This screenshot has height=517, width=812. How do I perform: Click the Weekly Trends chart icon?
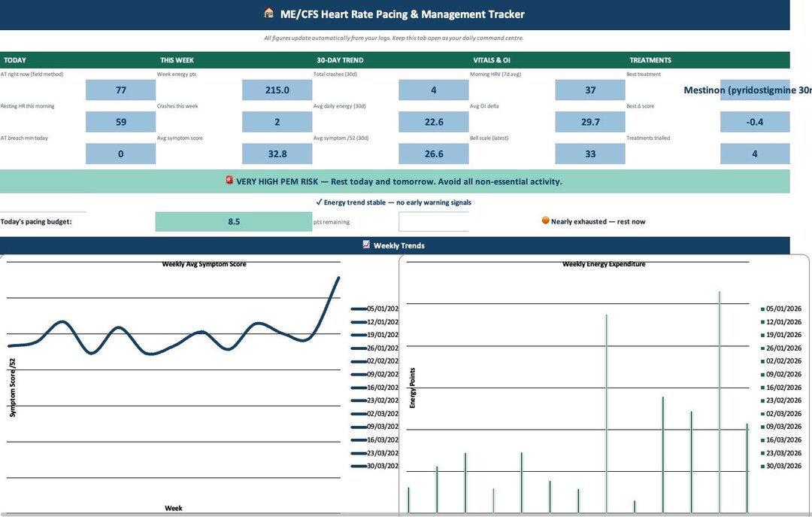366,245
